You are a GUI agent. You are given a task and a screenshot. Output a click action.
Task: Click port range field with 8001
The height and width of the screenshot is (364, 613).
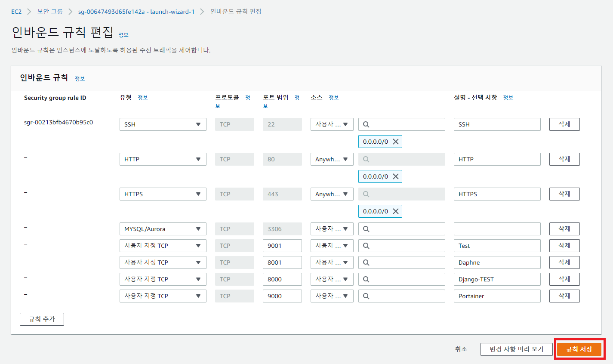point(282,262)
